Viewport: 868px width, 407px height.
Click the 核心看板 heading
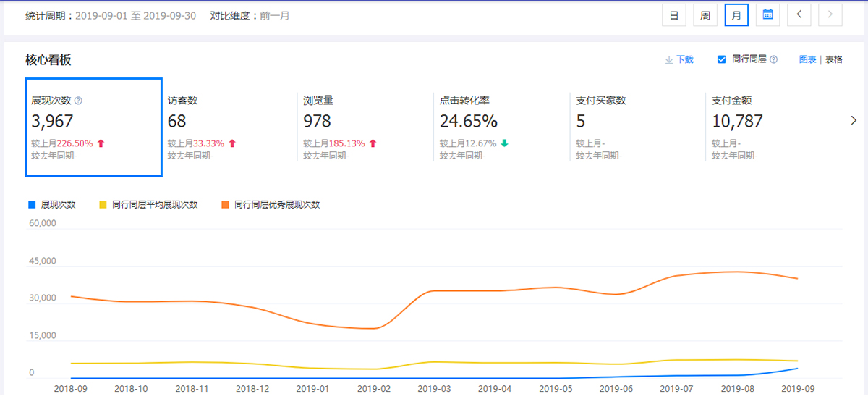click(48, 60)
